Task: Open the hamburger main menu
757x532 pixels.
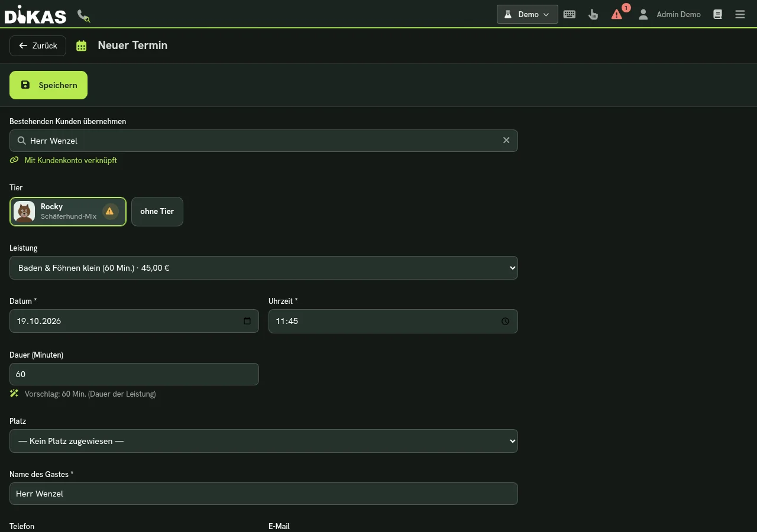Action: (740, 14)
